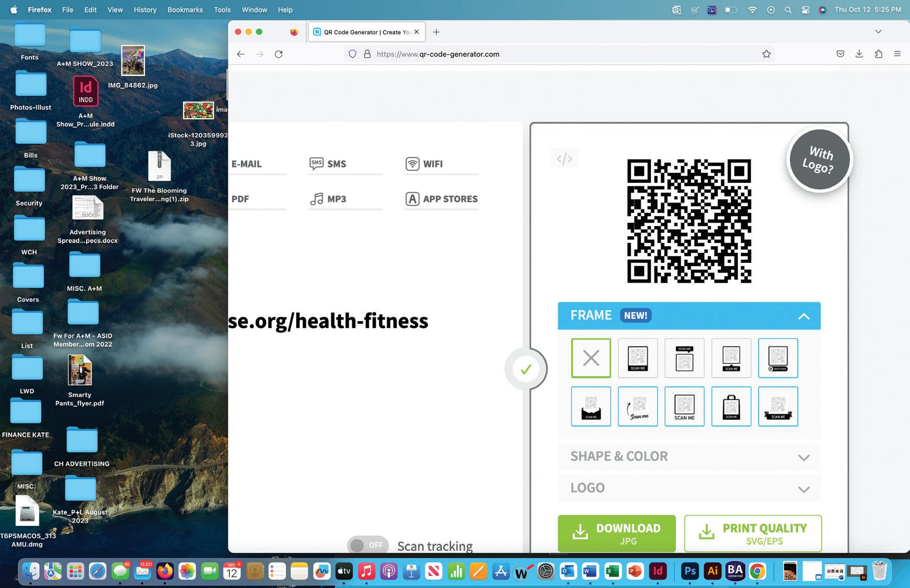The image size is (910, 588).
Task: Choose the envelope-style QR frame
Action: point(591,407)
